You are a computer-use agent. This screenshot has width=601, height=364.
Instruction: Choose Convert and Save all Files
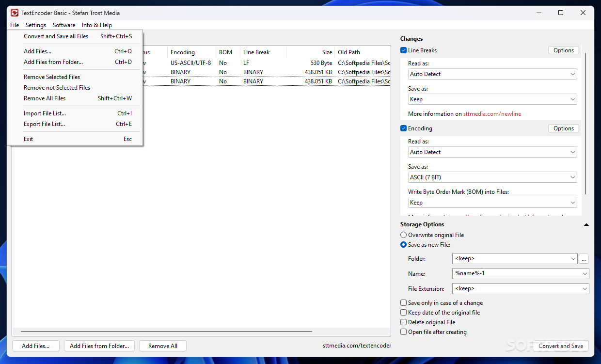pyautogui.click(x=75, y=36)
